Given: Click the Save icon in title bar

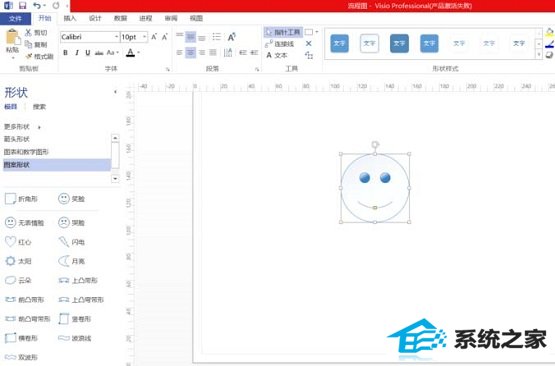Looking at the screenshot, I should pos(22,6).
